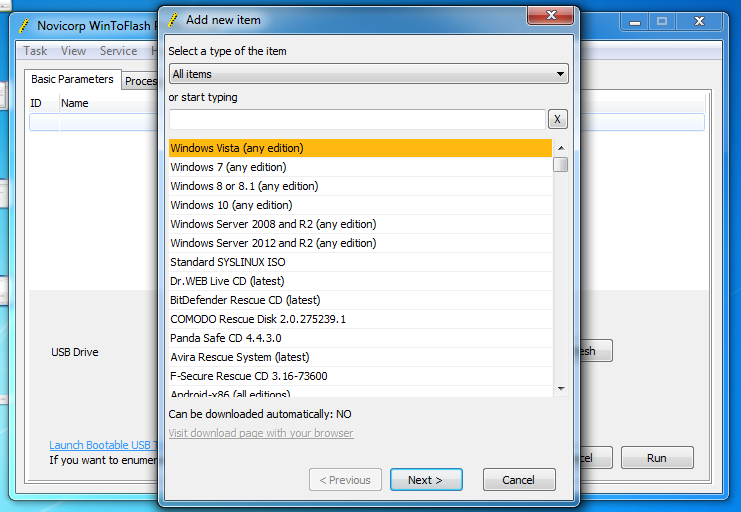Pick BitDefender Rescue CD (latest)
Image resolution: width=741 pixels, height=512 pixels.
(360, 300)
